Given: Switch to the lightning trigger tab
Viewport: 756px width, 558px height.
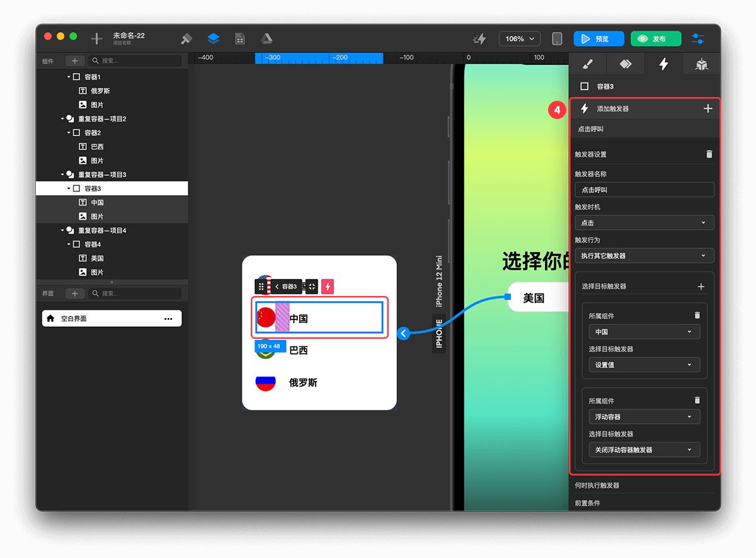Looking at the screenshot, I should [663, 64].
